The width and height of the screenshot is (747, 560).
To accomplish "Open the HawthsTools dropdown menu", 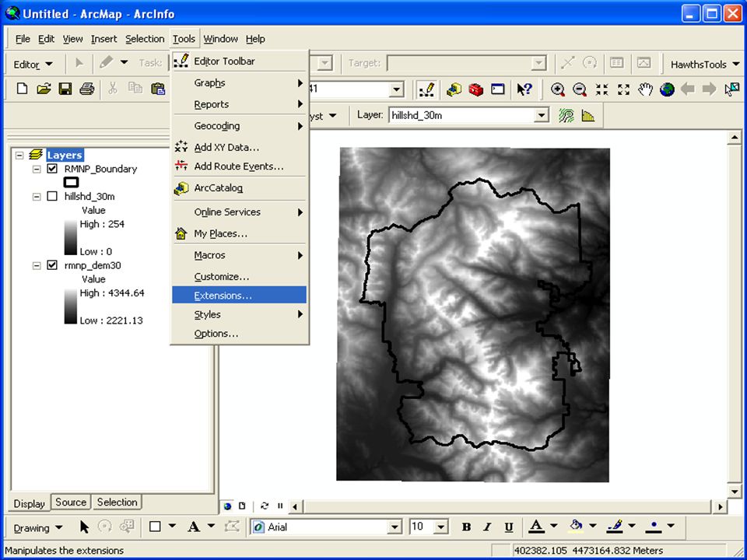I will [705, 65].
